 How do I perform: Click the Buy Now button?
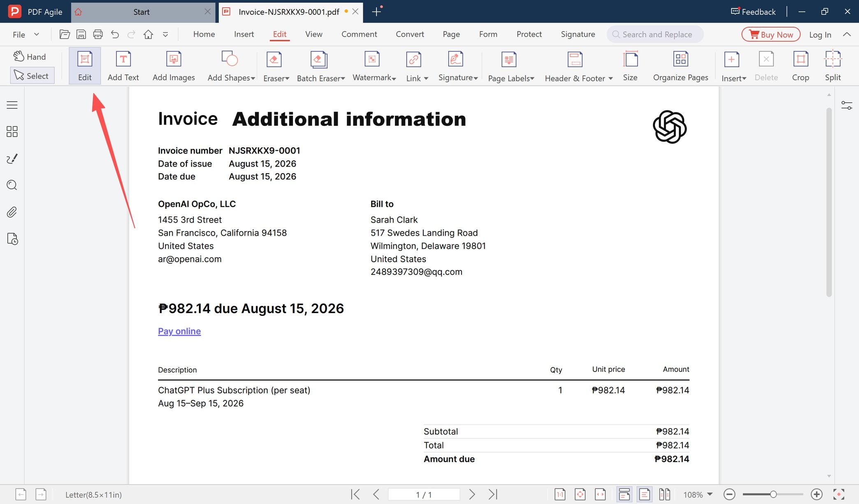771,34
